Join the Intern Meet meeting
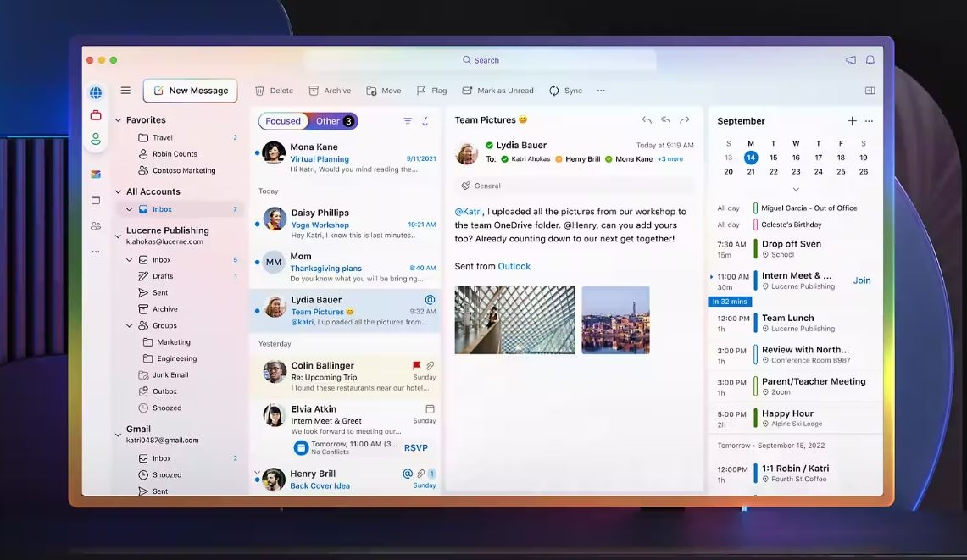 pyautogui.click(x=862, y=280)
